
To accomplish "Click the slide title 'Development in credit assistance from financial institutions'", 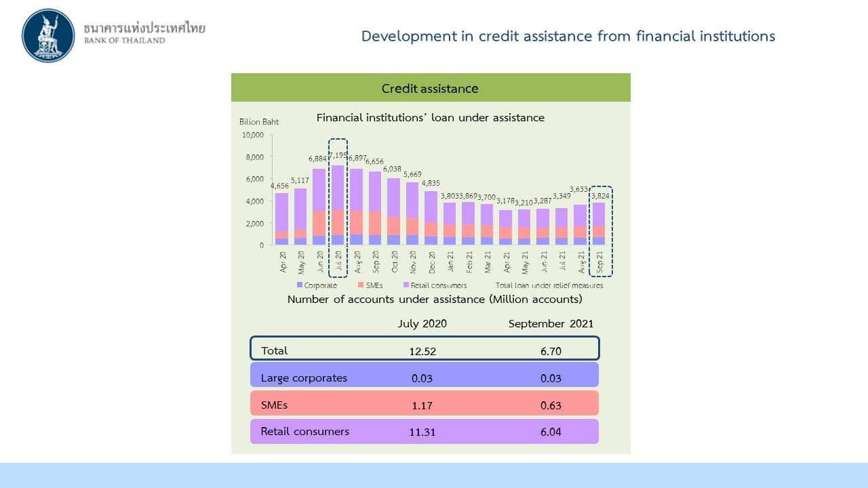I will [568, 36].
